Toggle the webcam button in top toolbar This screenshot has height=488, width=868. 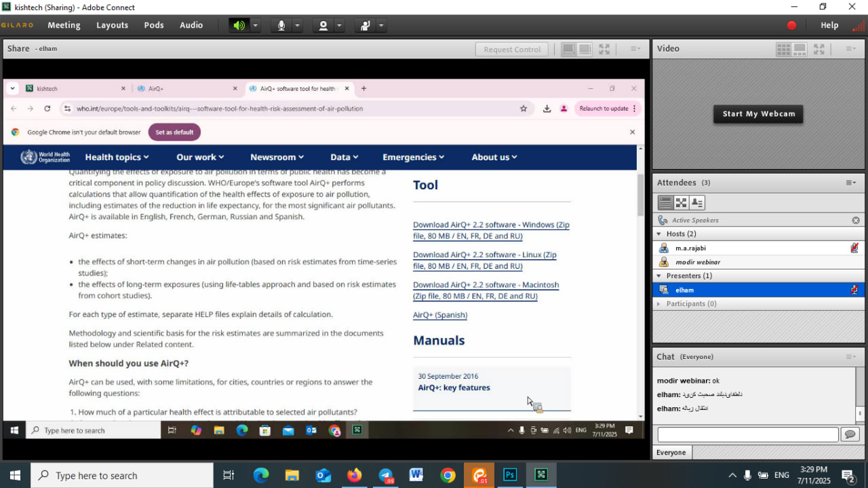(323, 25)
